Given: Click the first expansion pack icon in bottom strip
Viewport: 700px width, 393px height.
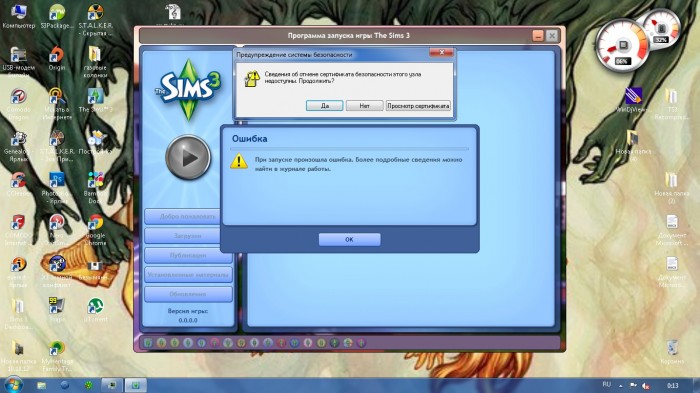Looking at the screenshot, I should 148,343.
